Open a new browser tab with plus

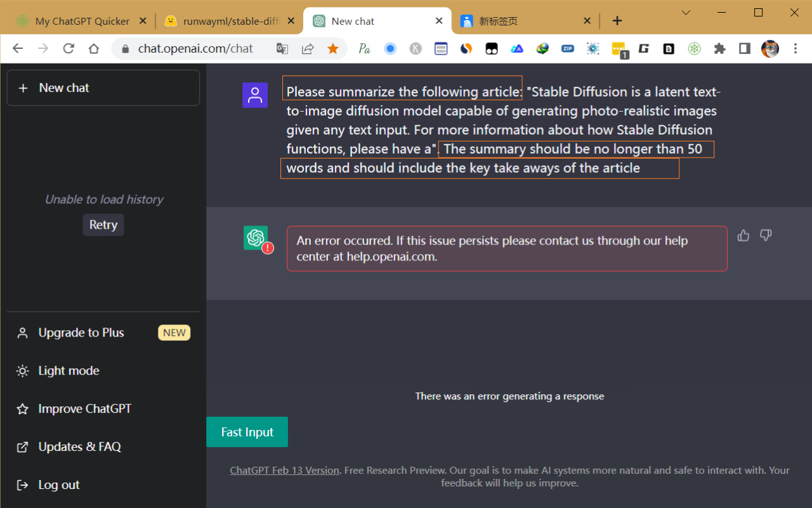click(617, 21)
